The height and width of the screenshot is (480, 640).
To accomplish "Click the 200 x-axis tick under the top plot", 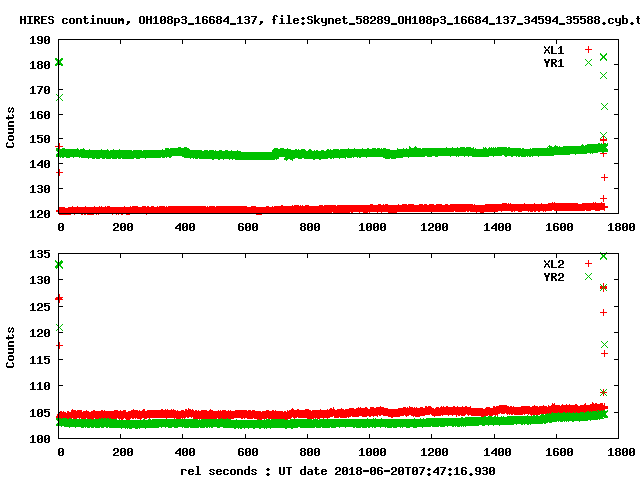I will 123,227.
